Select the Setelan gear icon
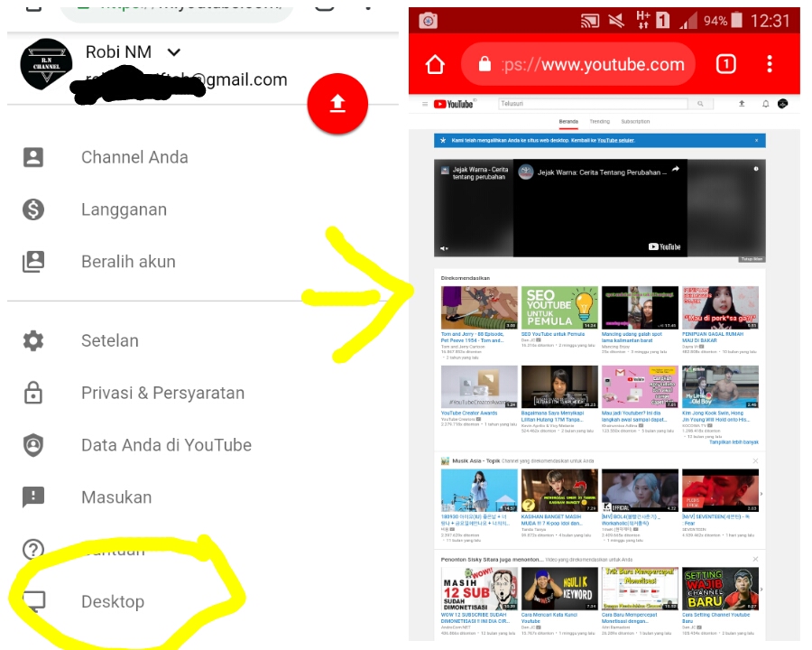812x650 pixels. pos(33,340)
